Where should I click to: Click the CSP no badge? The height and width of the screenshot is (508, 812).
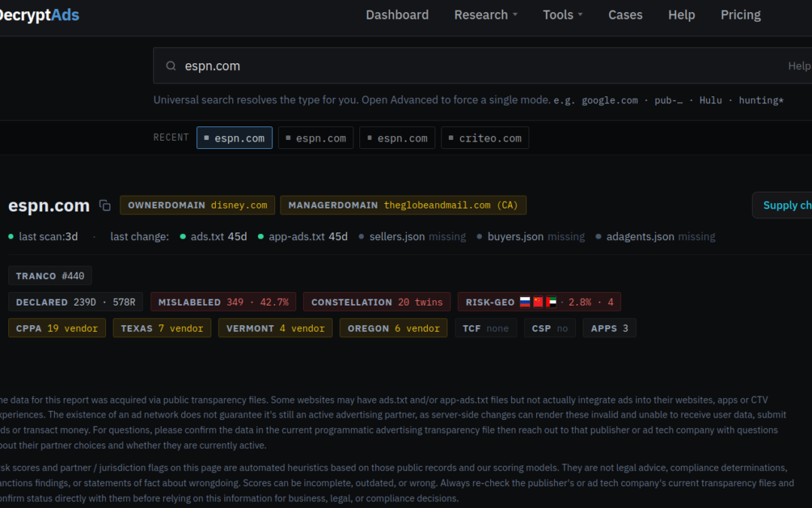[550, 328]
